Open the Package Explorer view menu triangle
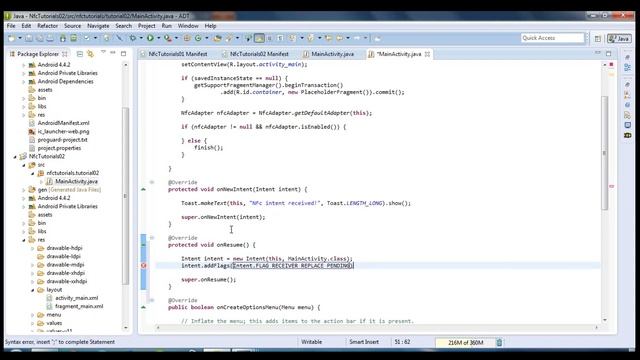The image size is (640, 360). tap(103, 53)
